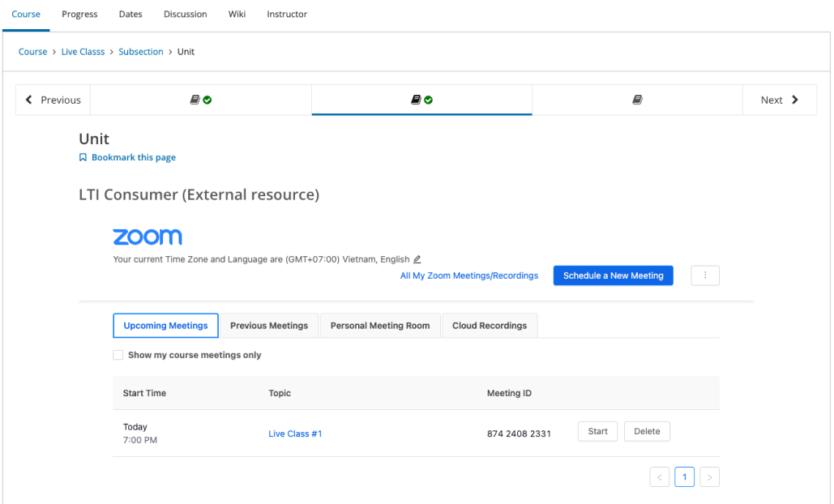Start the Live Class #1 meeting
The width and height of the screenshot is (834, 504).
pyautogui.click(x=597, y=431)
